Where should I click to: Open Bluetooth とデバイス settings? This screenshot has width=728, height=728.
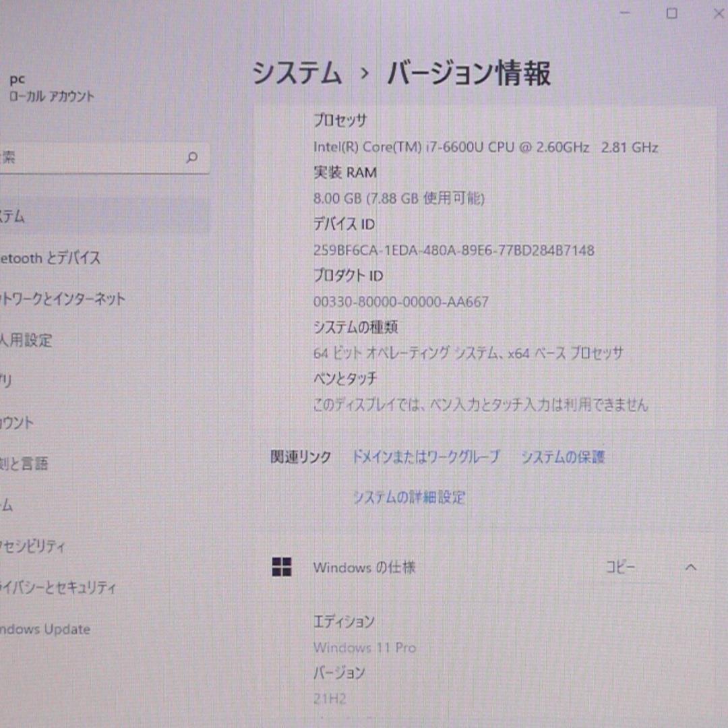[x=50, y=257]
